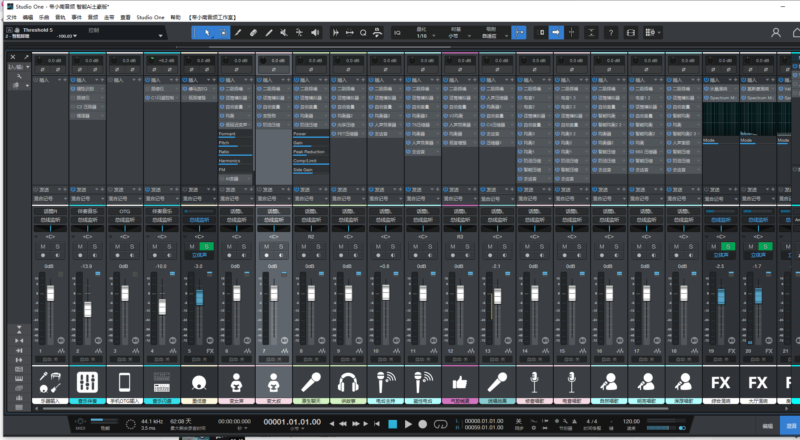Viewport: 800px width, 440px height.
Task: Stop playback with the blue stop button
Action: 392,424
